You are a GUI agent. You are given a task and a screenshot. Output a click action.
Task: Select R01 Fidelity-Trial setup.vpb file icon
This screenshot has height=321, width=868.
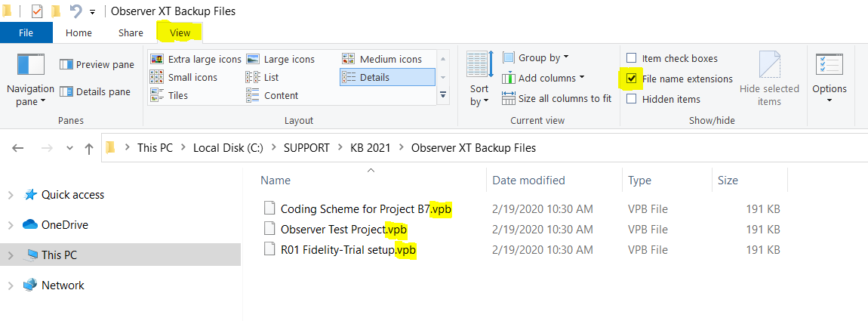pyautogui.click(x=269, y=250)
